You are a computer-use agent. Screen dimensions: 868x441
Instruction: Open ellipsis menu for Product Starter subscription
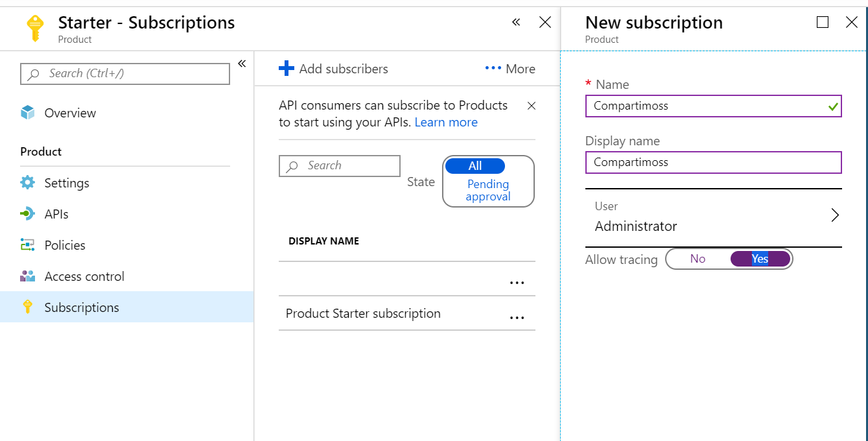pyautogui.click(x=517, y=318)
